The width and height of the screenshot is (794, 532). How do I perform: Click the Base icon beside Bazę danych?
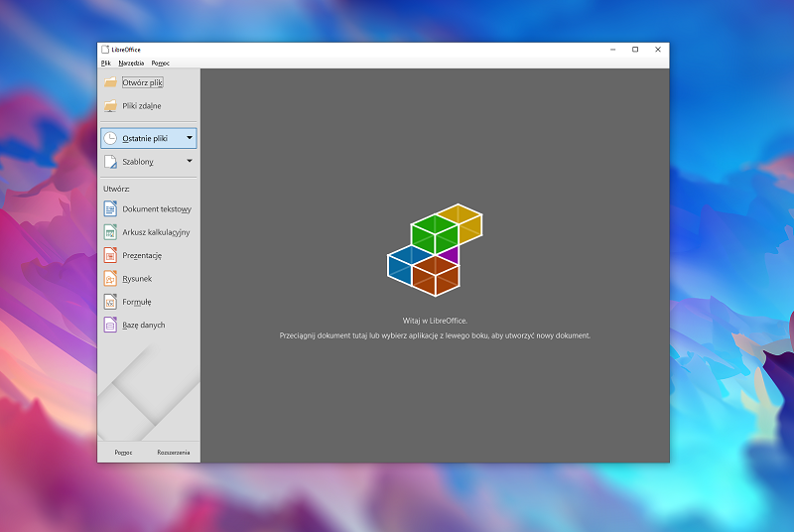[110, 325]
